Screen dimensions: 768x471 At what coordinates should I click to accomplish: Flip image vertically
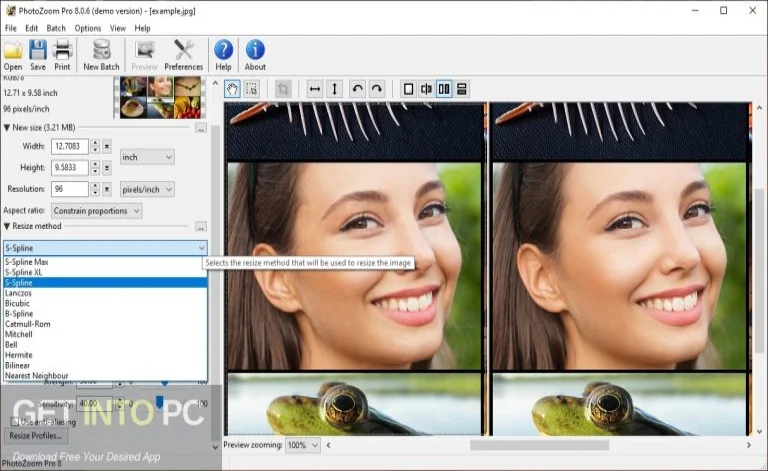[x=335, y=89]
